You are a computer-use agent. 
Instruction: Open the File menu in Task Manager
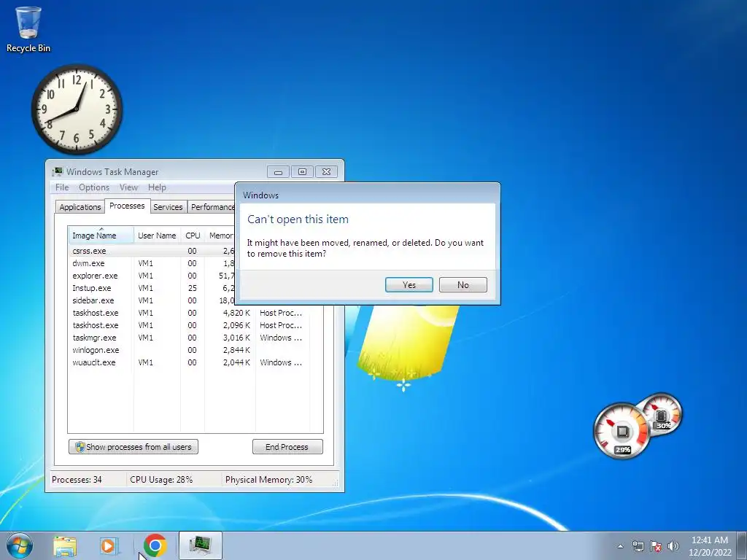(x=62, y=187)
